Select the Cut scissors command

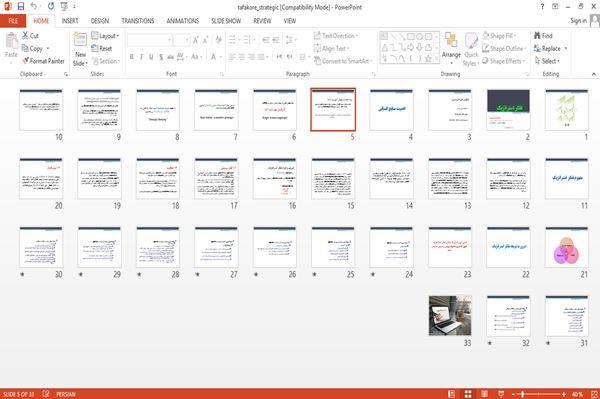click(30, 36)
